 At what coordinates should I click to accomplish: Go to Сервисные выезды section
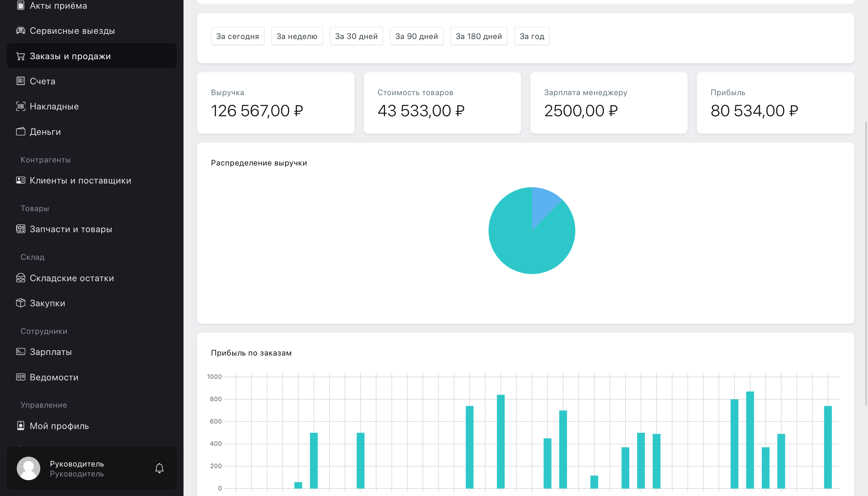(92, 31)
